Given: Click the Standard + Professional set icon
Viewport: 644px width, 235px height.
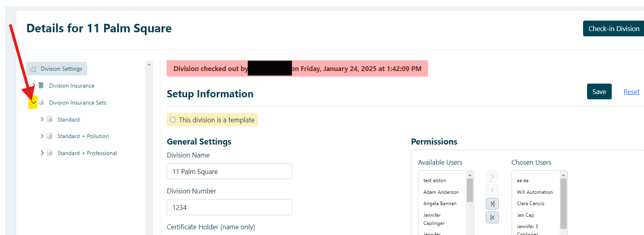Looking at the screenshot, I should click(49, 153).
